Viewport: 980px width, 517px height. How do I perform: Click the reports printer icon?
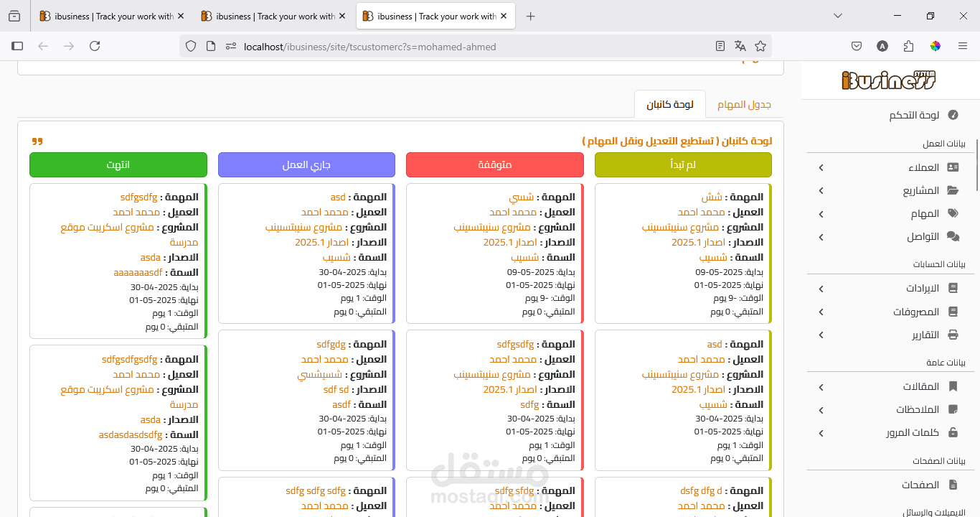coord(953,335)
